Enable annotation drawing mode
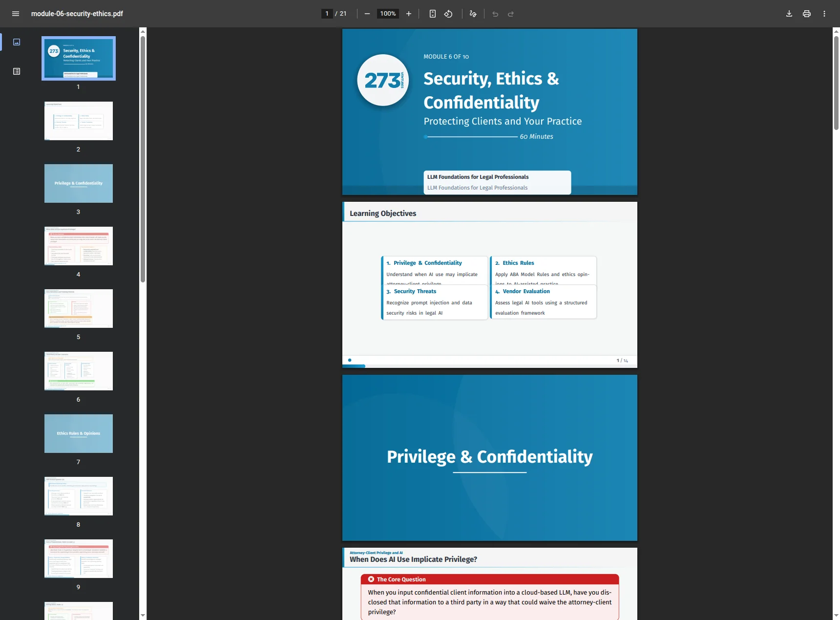Image resolution: width=840 pixels, height=620 pixels. (x=472, y=14)
